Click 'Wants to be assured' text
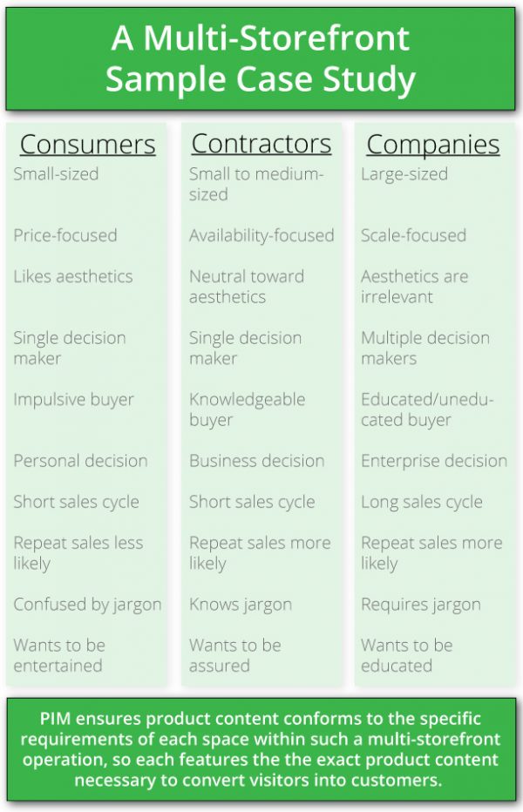Screen dimensions: 523x812 (x=234, y=655)
